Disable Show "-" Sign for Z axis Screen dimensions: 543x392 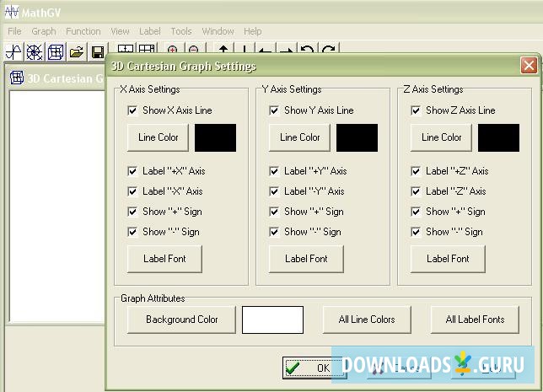click(x=416, y=232)
